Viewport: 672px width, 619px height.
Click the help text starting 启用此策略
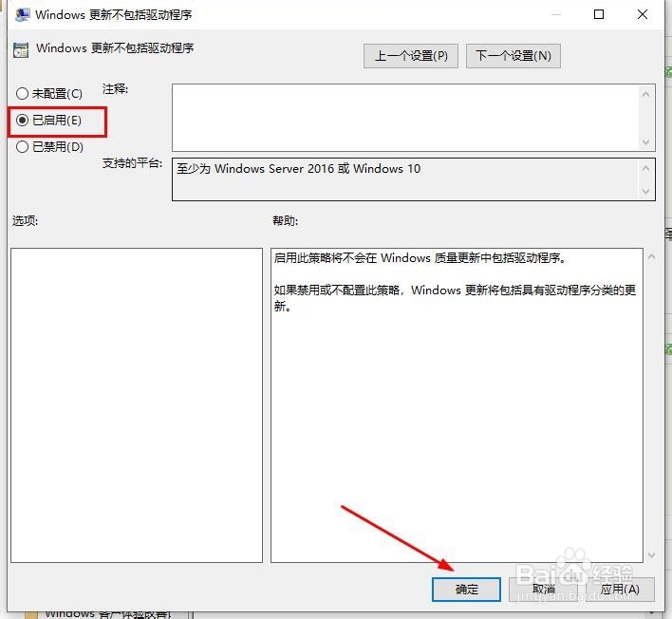tap(420, 257)
